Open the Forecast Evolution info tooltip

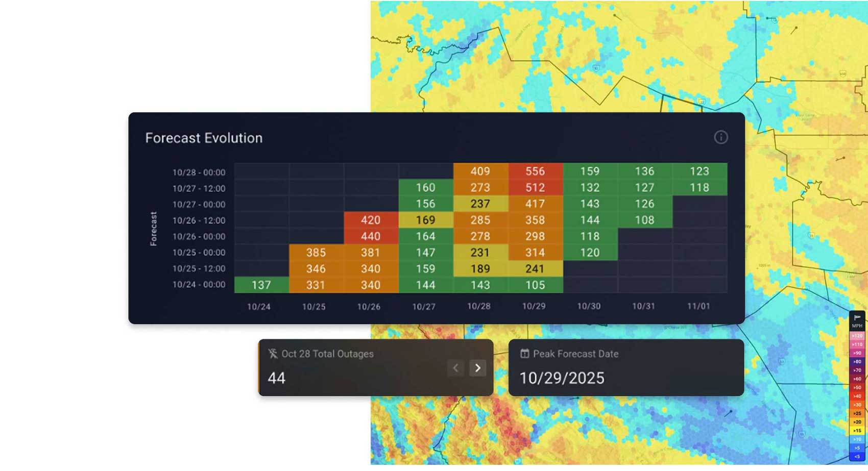[721, 137]
